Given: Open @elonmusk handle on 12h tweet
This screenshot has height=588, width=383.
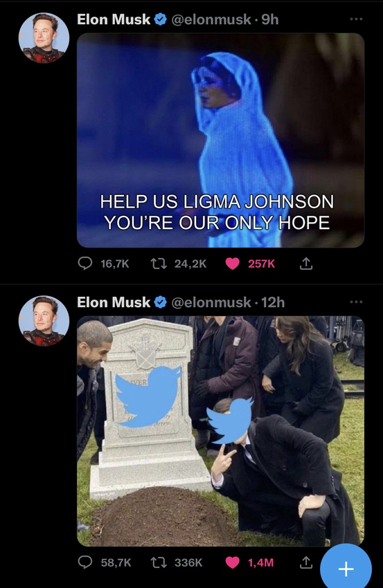Looking at the screenshot, I should 211,302.
